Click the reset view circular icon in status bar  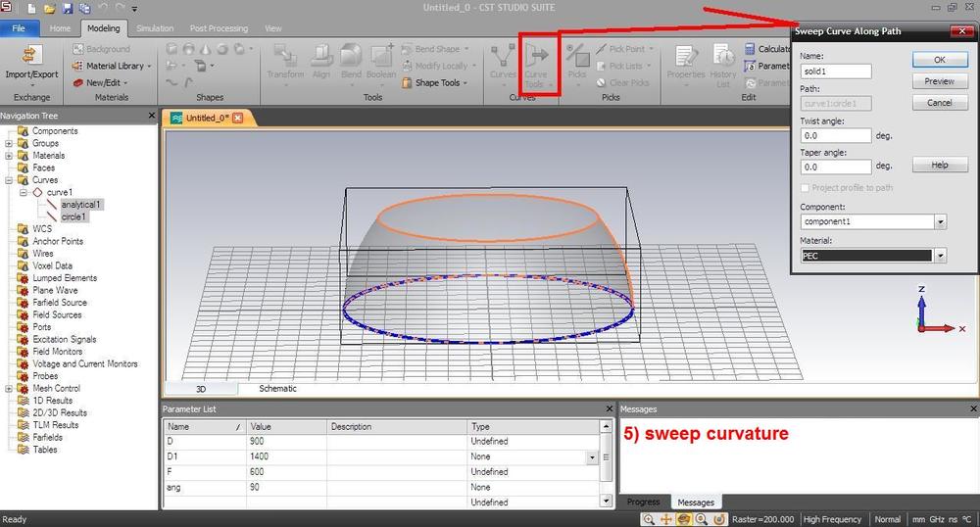[x=719, y=519]
